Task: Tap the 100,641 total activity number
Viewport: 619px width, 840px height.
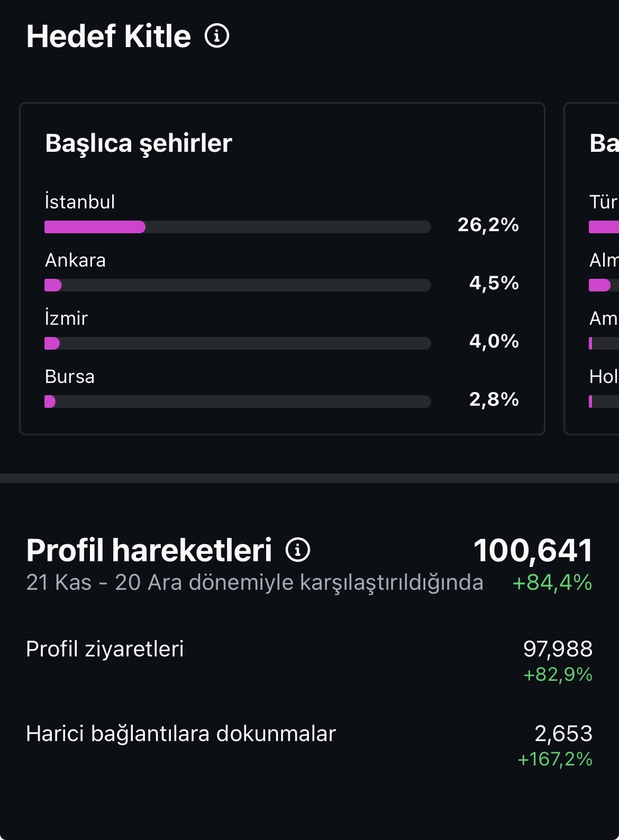Action: [533, 550]
